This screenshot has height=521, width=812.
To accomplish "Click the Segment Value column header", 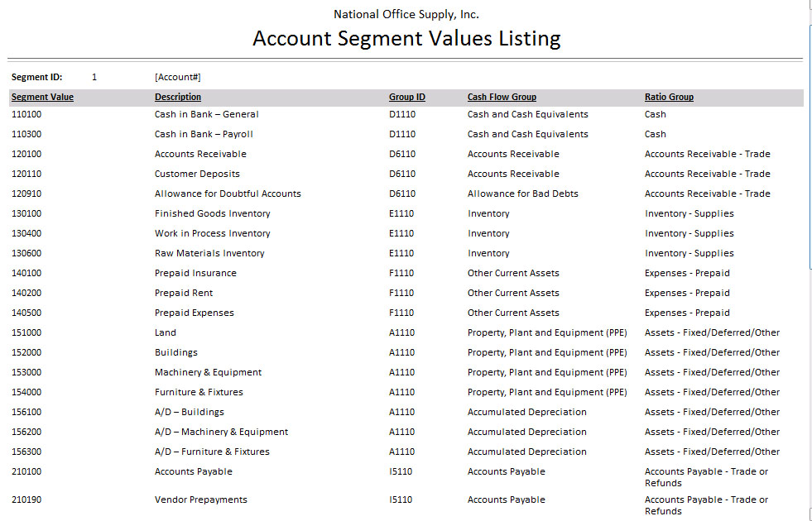I will (x=42, y=98).
